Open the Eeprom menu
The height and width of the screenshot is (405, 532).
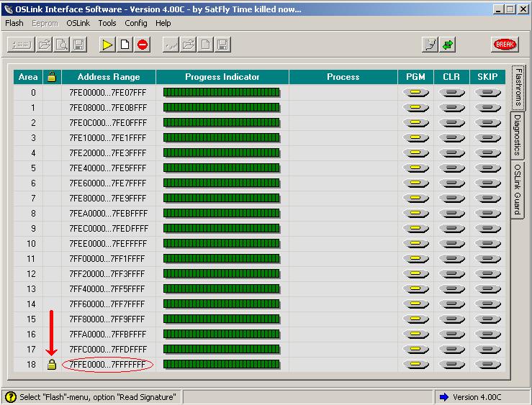(45, 23)
